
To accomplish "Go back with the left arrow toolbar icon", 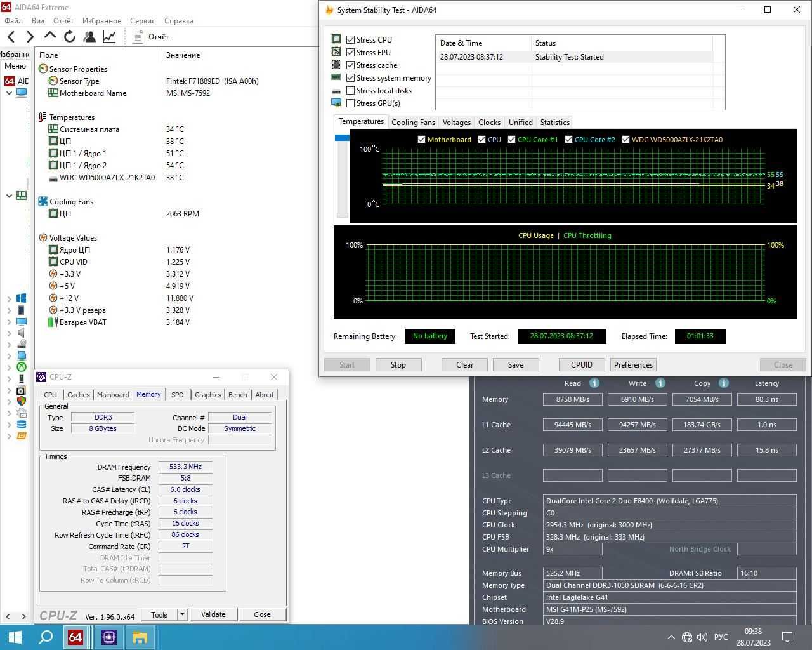I will point(11,37).
